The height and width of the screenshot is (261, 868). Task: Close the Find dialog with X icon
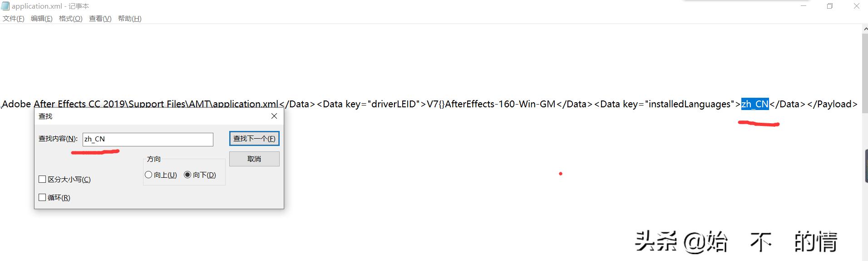(274, 116)
